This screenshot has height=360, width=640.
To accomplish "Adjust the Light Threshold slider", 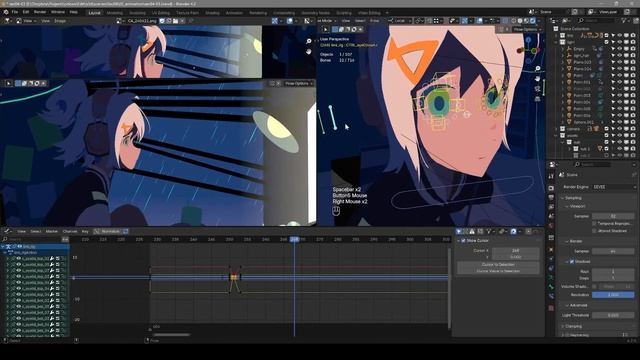I will [613, 315].
